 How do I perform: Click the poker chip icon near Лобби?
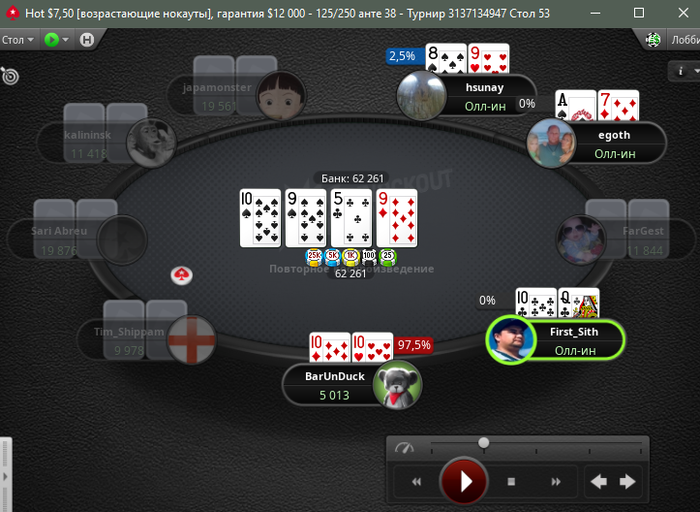(653, 40)
